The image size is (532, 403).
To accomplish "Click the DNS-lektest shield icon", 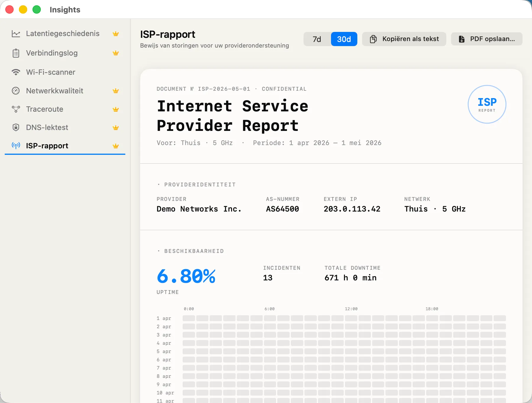I will [x=16, y=127].
